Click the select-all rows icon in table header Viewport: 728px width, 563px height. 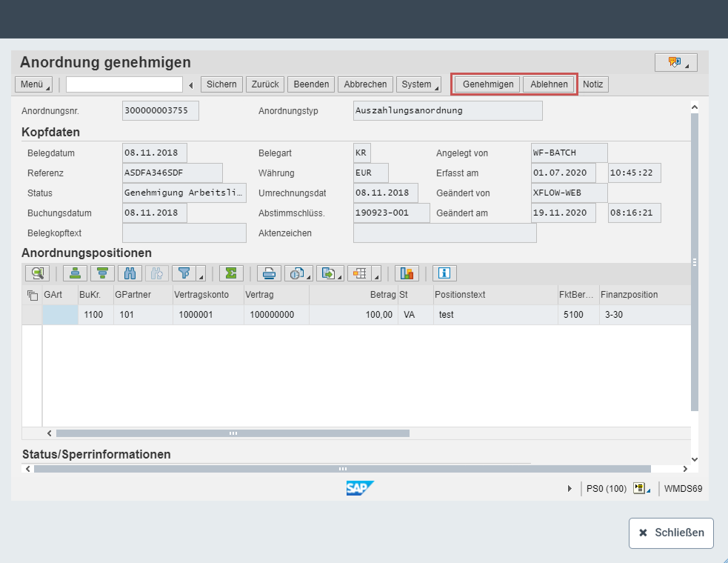(x=32, y=295)
